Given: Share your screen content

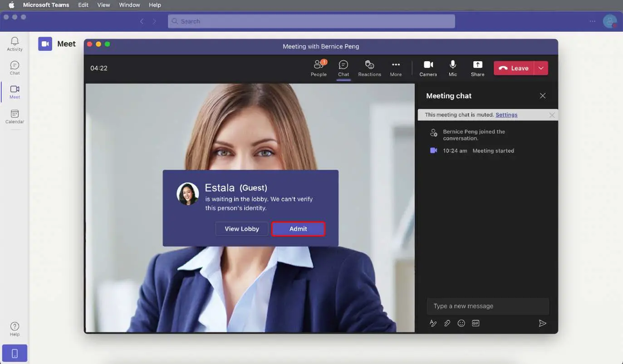Looking at the screenshot, I should click(477, 68).
